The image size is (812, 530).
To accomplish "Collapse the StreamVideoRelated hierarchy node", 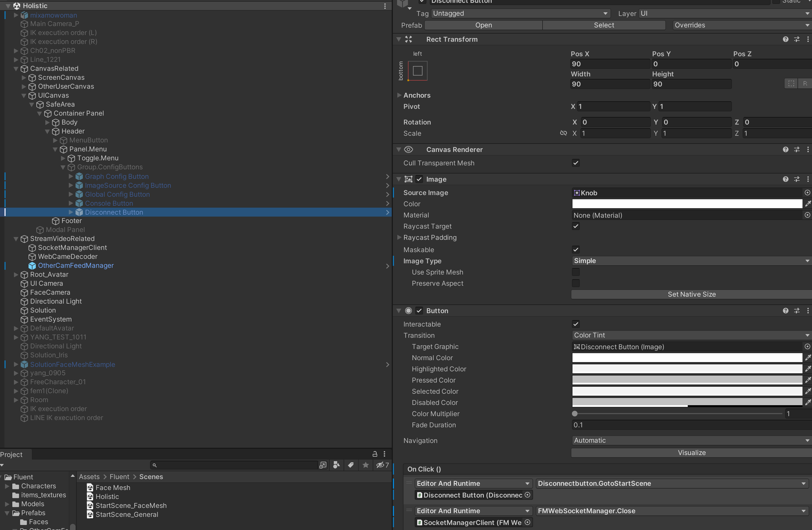I will pyautogui.click(x=16, y=239).
